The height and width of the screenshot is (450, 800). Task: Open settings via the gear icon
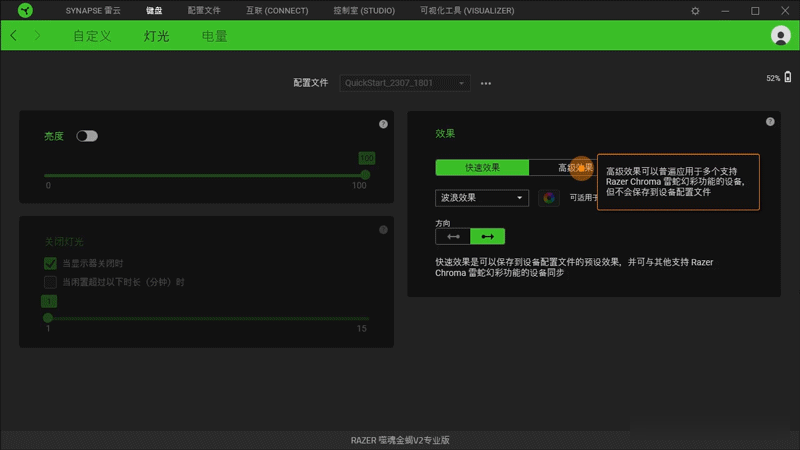pyautogui.click(x=695, y=11)
